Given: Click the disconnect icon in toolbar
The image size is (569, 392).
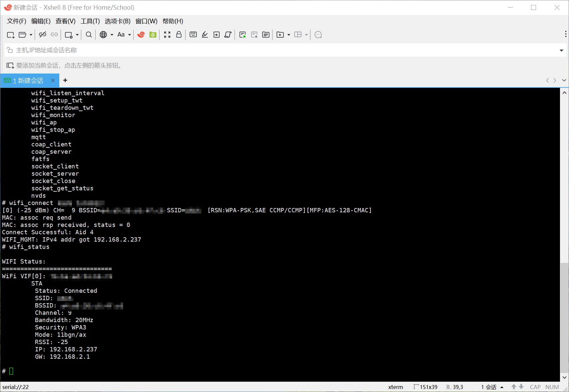Looking at the screenshot, I should tap(42, 35).
